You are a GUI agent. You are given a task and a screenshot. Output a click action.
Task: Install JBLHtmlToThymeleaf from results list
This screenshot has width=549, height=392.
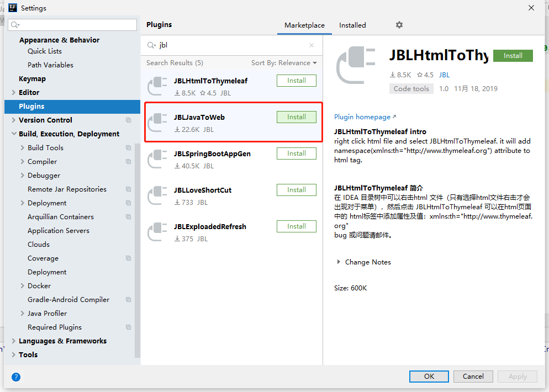coord(296,81)
